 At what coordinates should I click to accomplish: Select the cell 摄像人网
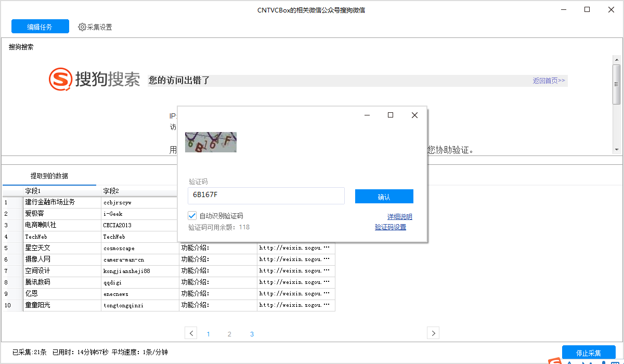pos(62,259)
